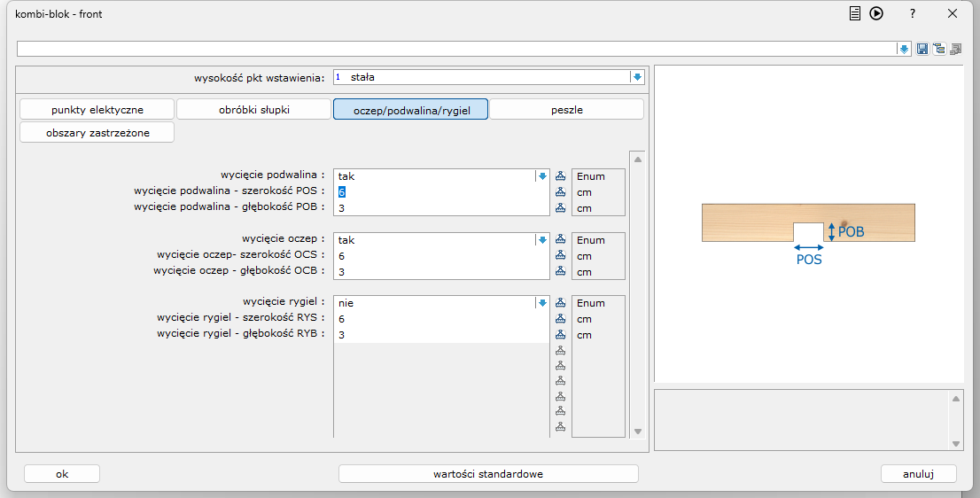Viewport: 980px width, 498px height.
Task: Select the peszle tab
Action: pos(566,110)
